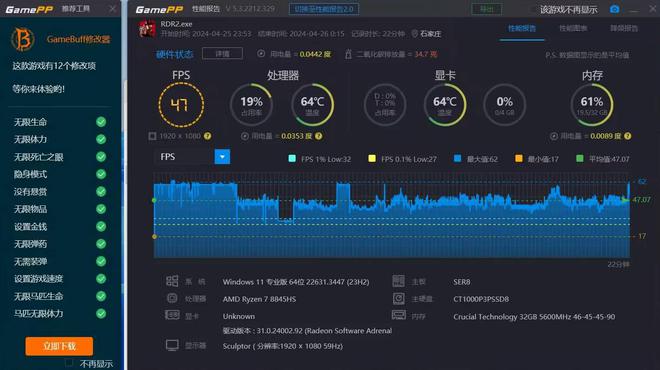Click hard disk icon beside CT1000P3PSSD8
The width and height of the screenshot is (660, 370).
point(398,298)
